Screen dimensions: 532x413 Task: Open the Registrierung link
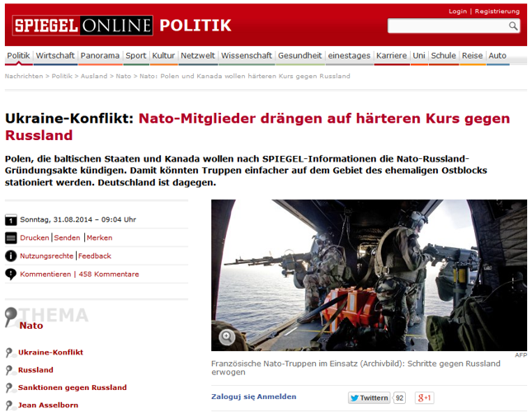point(497,12)
